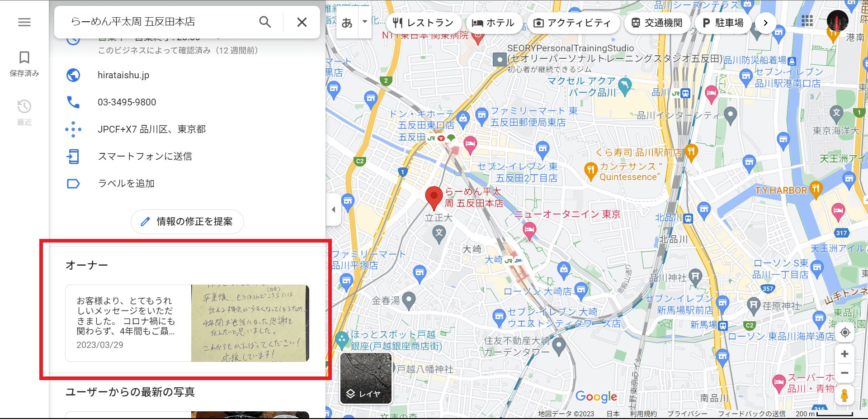This screenshot has height=419, width=868.
Task: Open the Recents history icon
Action: pyautogui.click(x=24, y=112)
